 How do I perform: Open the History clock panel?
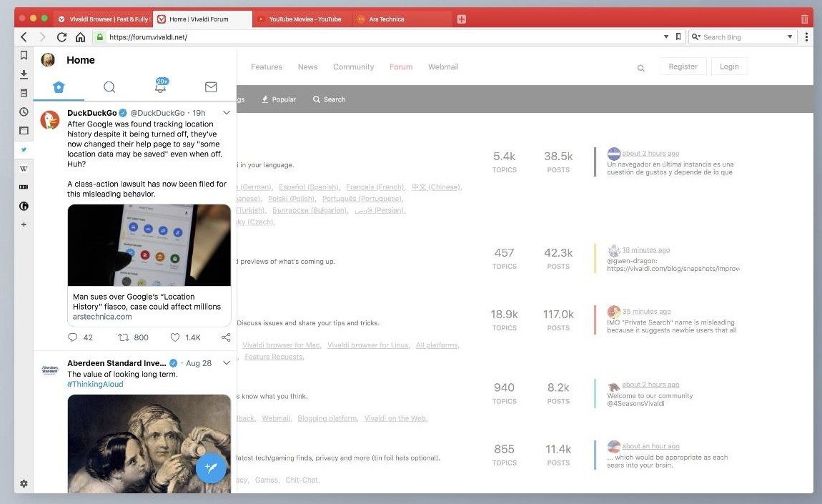click(x=24, y=112)
